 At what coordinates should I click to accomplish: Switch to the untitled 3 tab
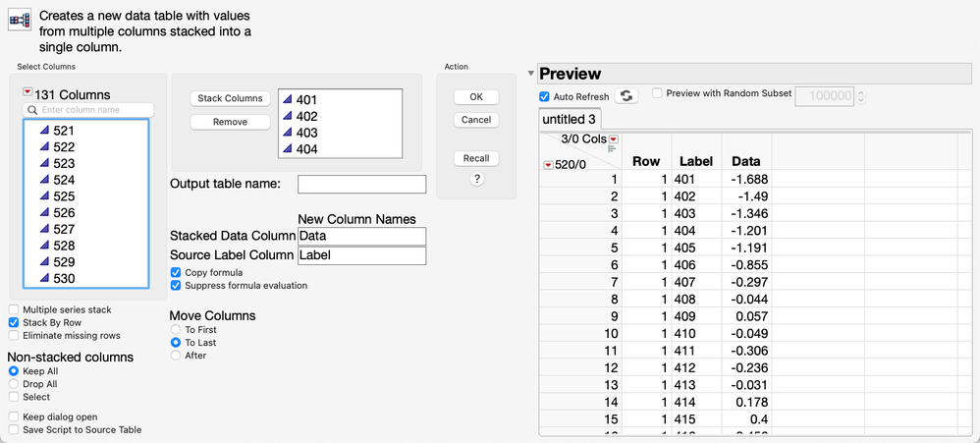tap(570, 119)
